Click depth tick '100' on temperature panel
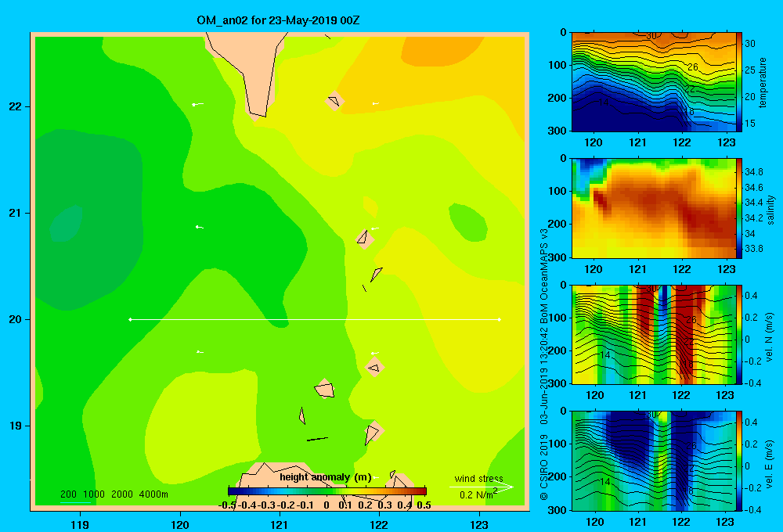This screenshot has height=532, width=783. pos(557,65)
